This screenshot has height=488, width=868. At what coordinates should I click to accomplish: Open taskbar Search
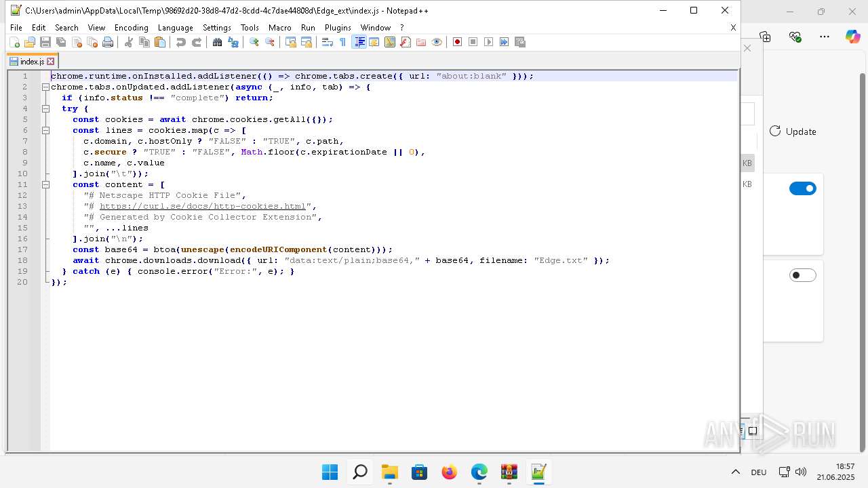coord(360,472)
